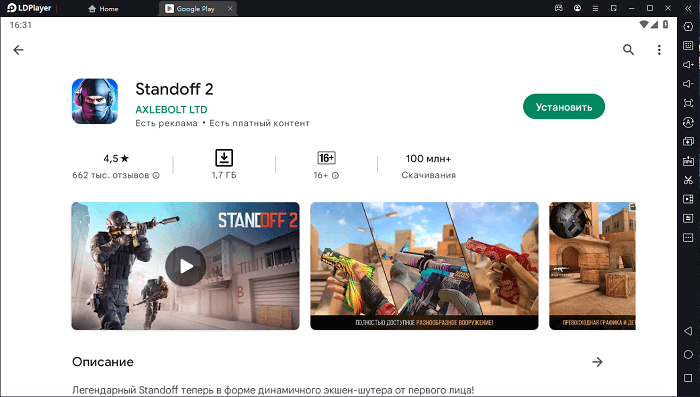Viewport: 700px width, 397px height.
Task: Collapse the LDPlayer sidebar with double chevron
Action: click(x=688, y=8)
